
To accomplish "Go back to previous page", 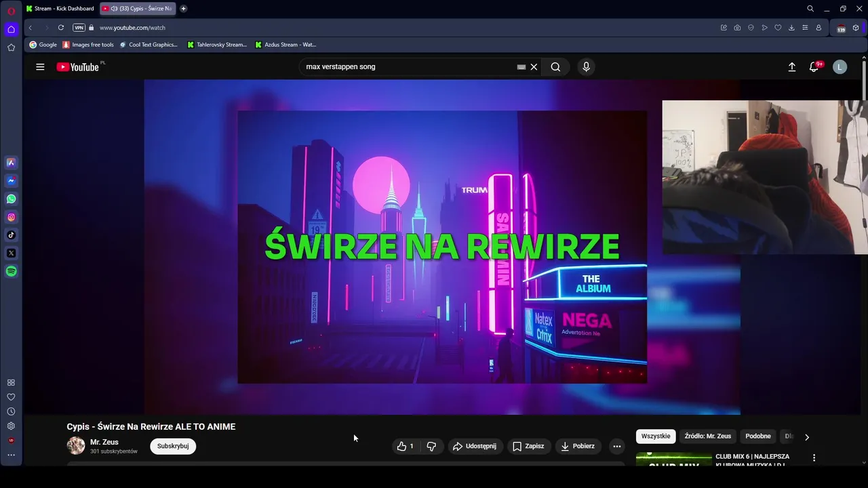I will pyautogui.click(x=30, y=28).
